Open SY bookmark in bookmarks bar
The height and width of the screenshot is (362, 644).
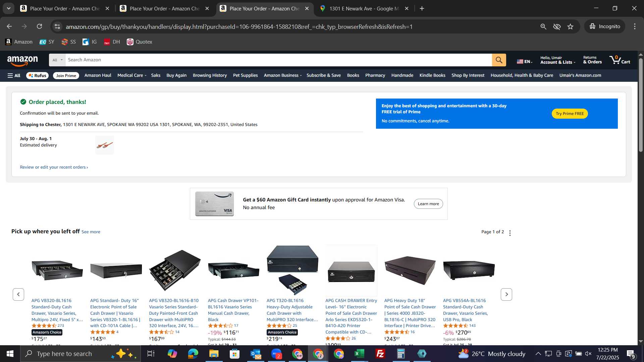(x=47, y=42)
